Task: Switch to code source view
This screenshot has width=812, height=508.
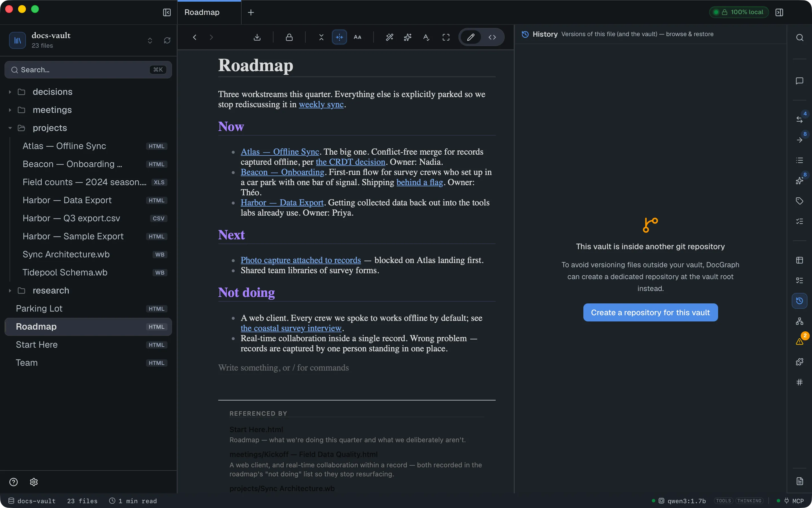Action: point(492,37)
